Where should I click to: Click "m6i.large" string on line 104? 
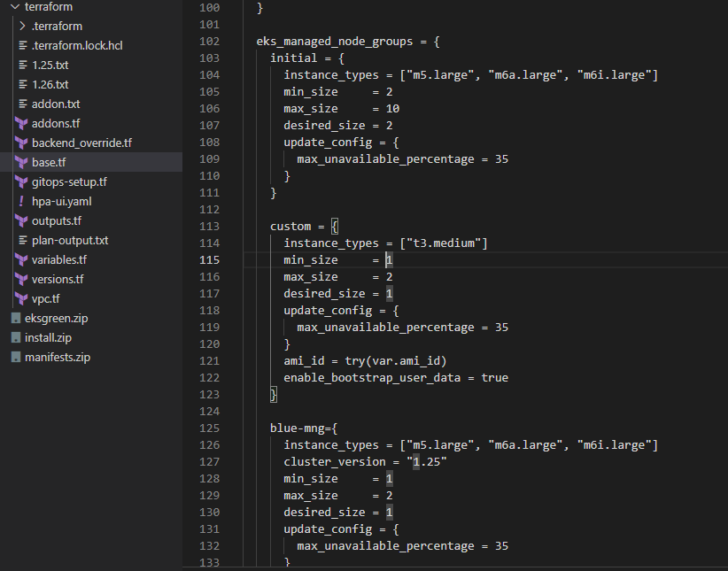click(x=615, y=75)
